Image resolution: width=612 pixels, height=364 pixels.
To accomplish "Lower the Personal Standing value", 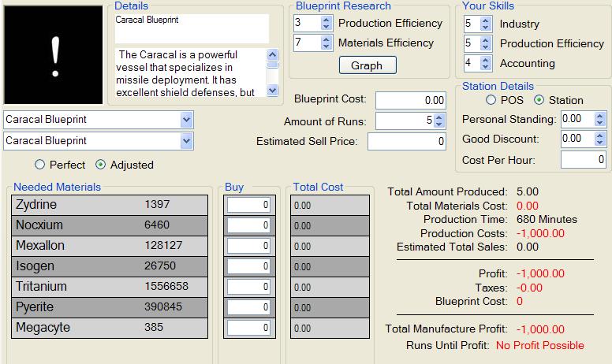I will click(600, 123).
